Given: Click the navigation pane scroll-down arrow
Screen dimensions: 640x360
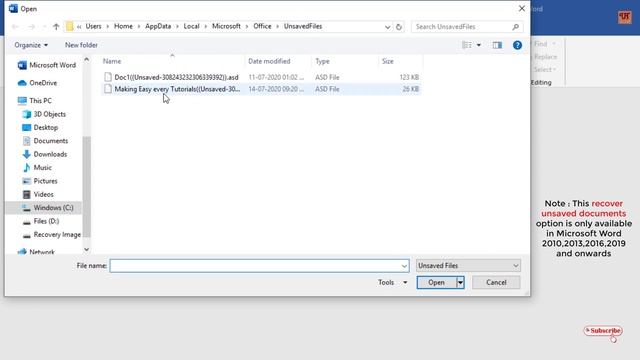Looking at the screenshot, I should (x=87, y=249).
